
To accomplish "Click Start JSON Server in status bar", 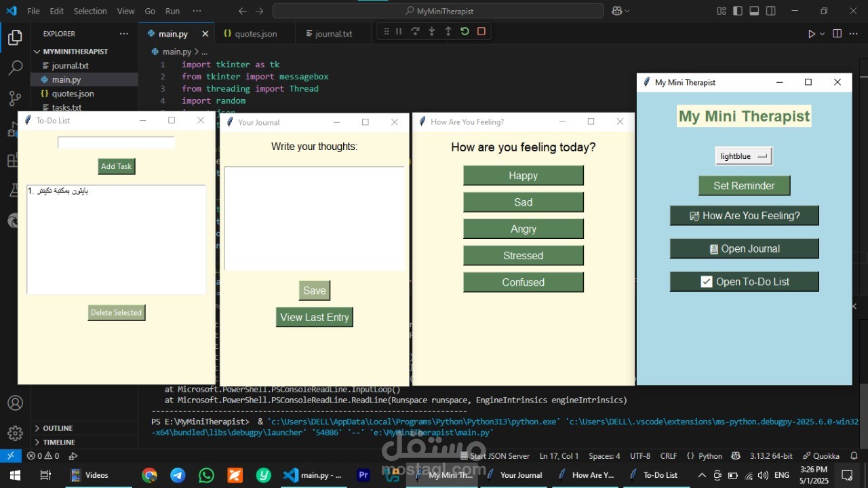I will point(495,456).
